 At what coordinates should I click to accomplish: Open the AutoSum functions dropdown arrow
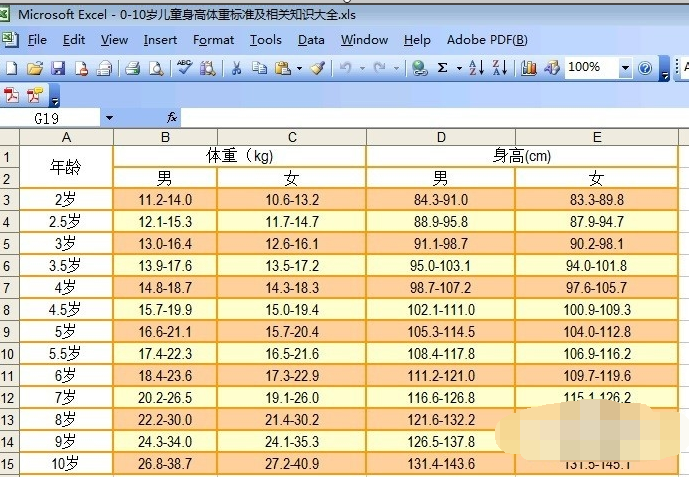tap(459, 68)
